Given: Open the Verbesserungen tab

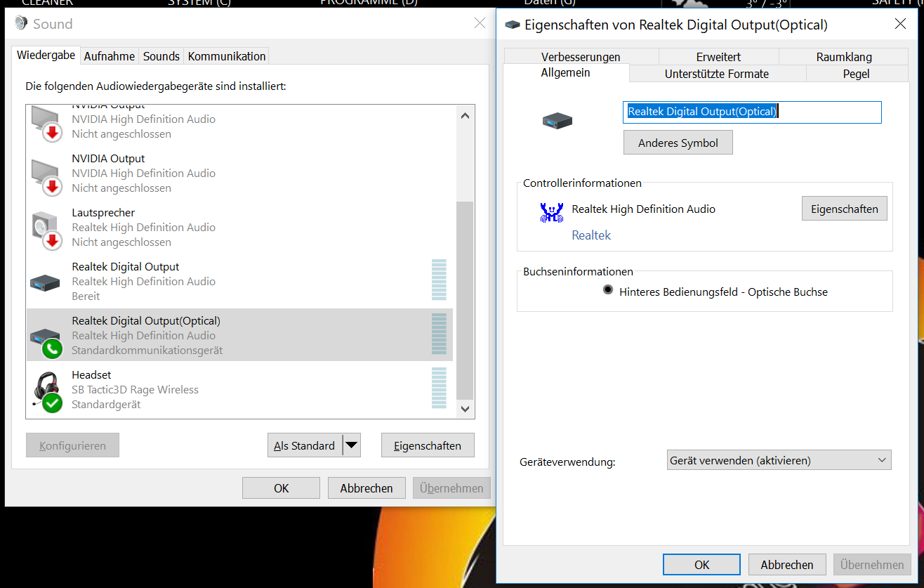Looking at the screenshot, I should [581, 57].
